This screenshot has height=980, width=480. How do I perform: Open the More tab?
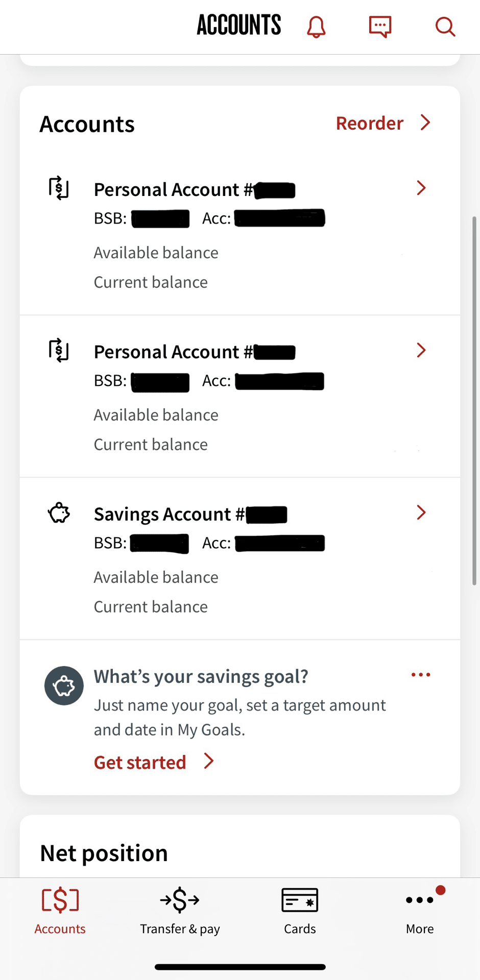pos(420,912)
